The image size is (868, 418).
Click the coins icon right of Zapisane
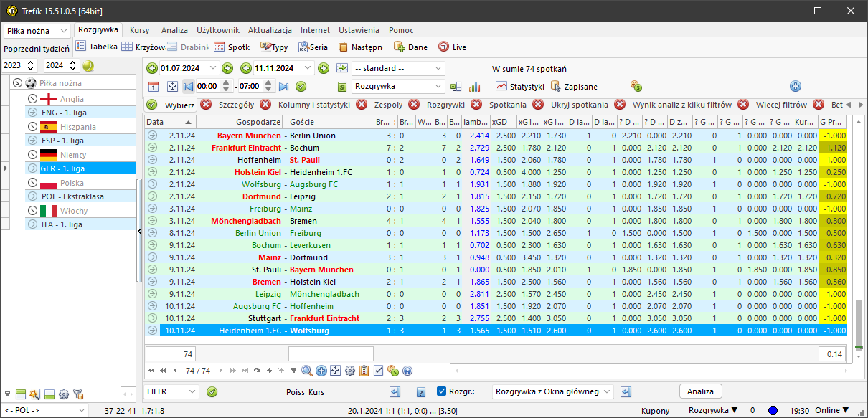(x=635, y=86)
